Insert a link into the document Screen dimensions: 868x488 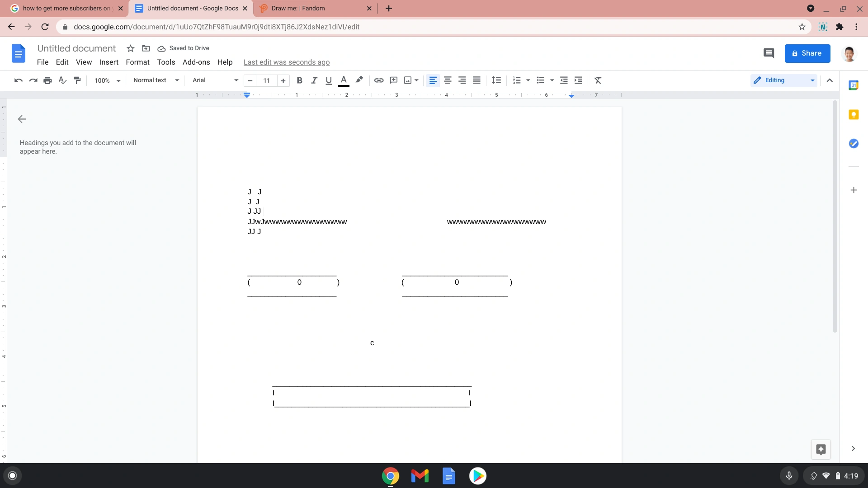[379, 80]
